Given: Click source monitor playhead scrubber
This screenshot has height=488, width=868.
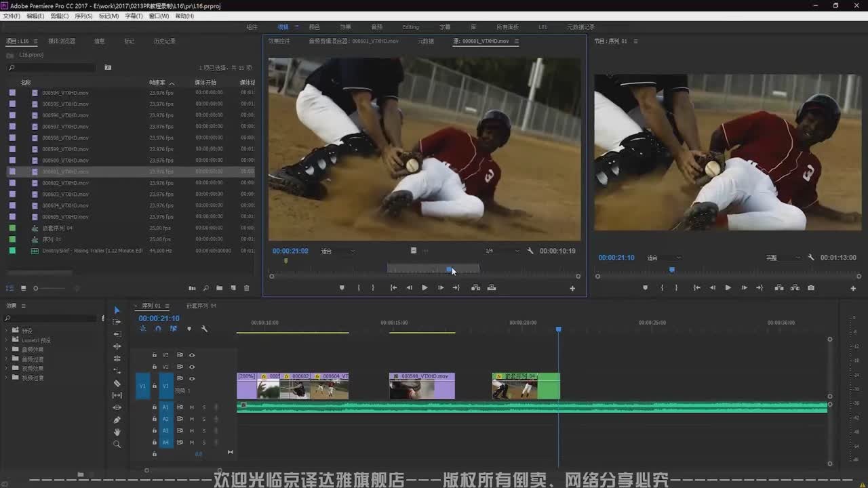Looking at the screenshot, I should click(449, 269).
